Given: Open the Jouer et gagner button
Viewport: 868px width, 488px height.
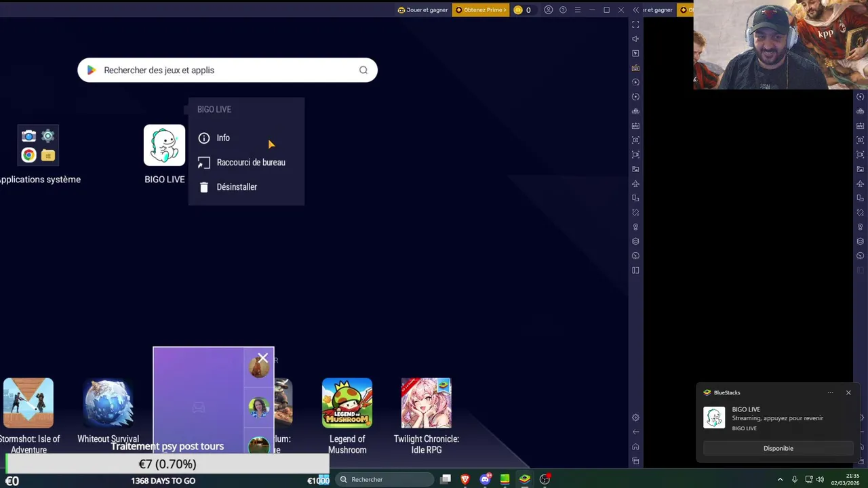Looking at the screenshot, I should (x=422, y=10).
